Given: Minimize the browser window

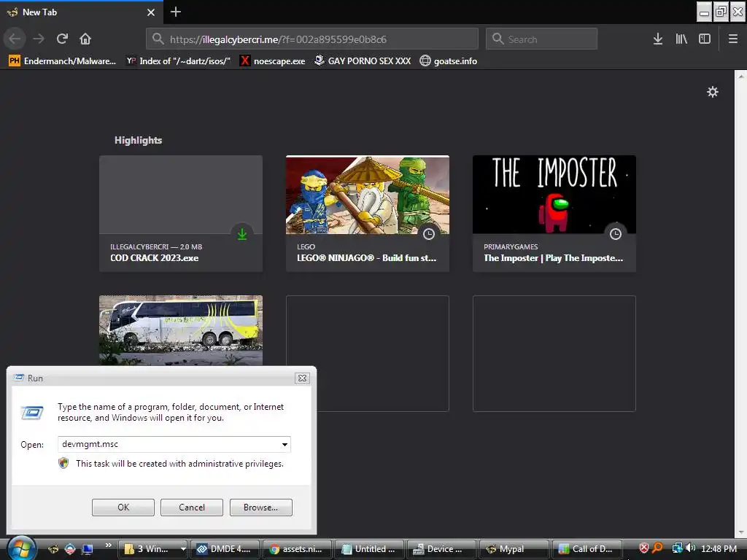Looking at the screenshot, I should (704, 12).
